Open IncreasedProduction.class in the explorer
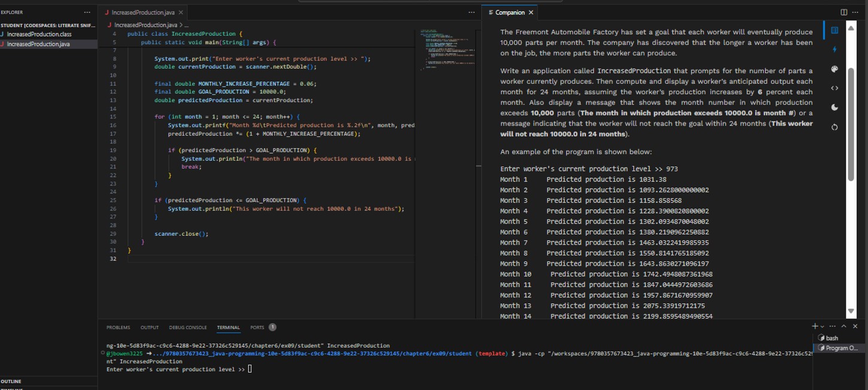This screenshot has width=868, height=390. tap(39, 34)
